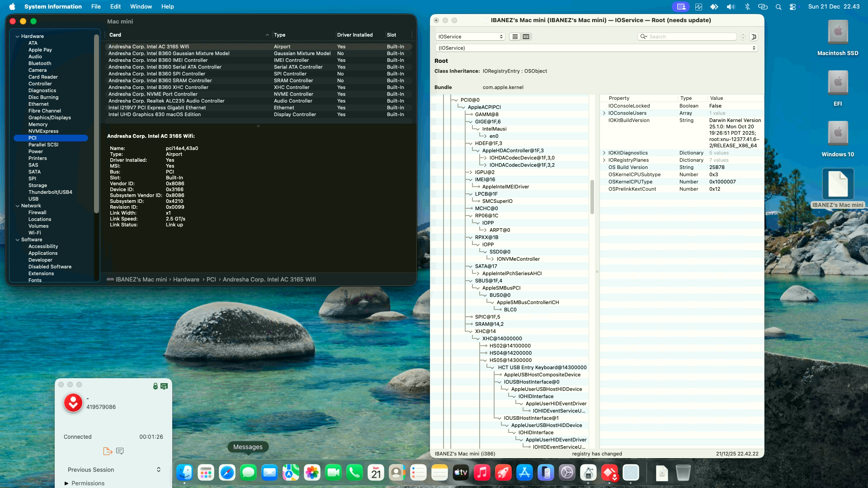Open System Settings from the Dock

567,473
